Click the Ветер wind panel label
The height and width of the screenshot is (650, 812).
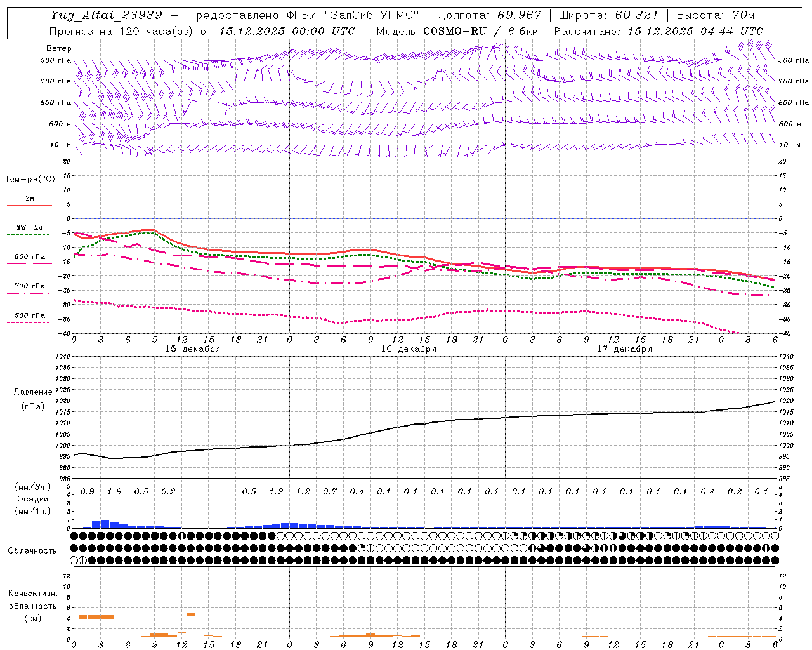point(58,48)
